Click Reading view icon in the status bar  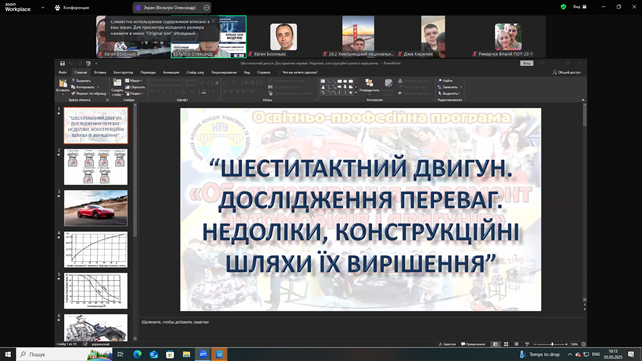tap(516, 344)
